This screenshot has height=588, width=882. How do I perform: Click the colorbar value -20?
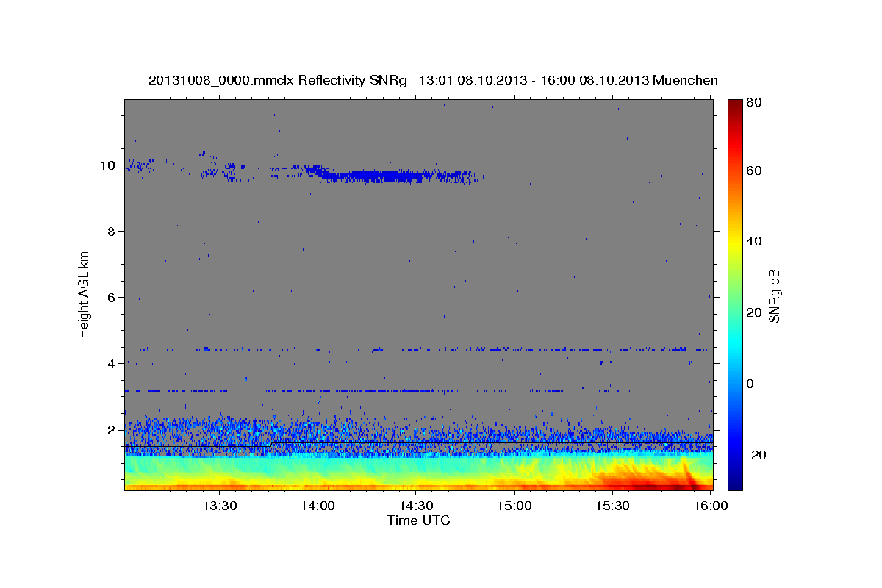click(x=755, y=455)
